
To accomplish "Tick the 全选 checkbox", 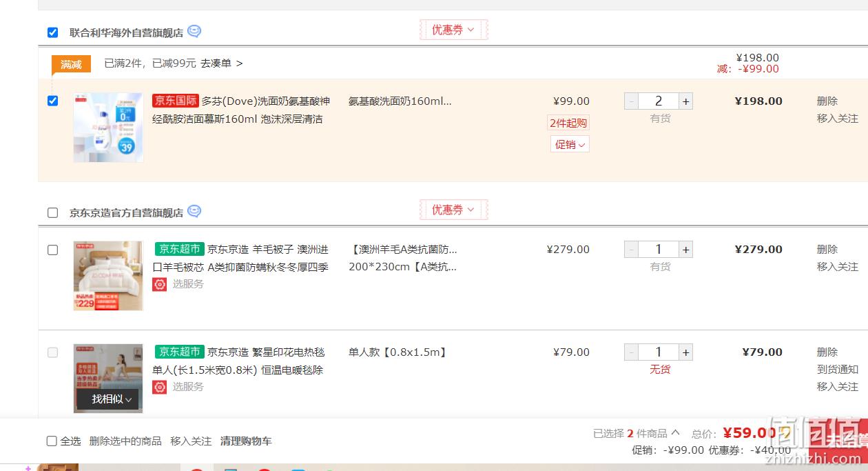I will (x=52, y=441).
